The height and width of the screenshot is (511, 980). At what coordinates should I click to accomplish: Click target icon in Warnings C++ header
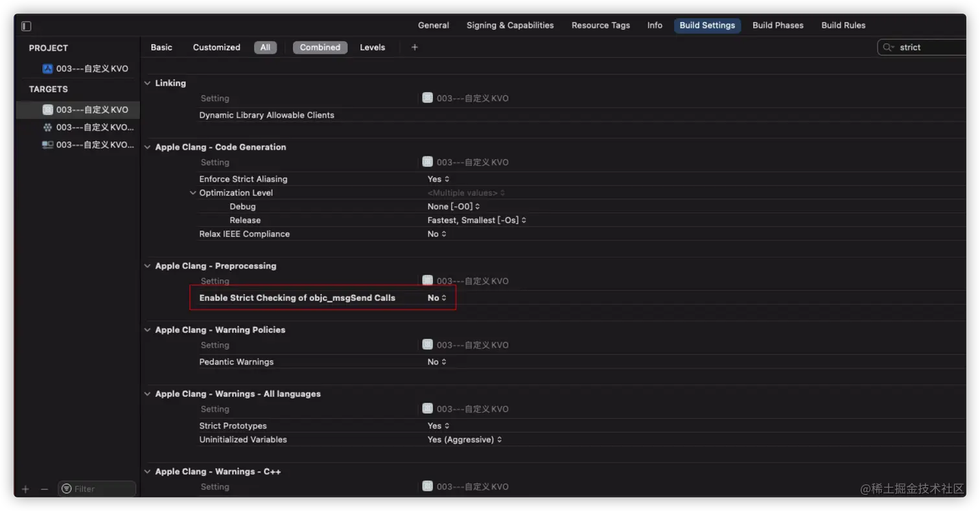click(x=427, y=486)
